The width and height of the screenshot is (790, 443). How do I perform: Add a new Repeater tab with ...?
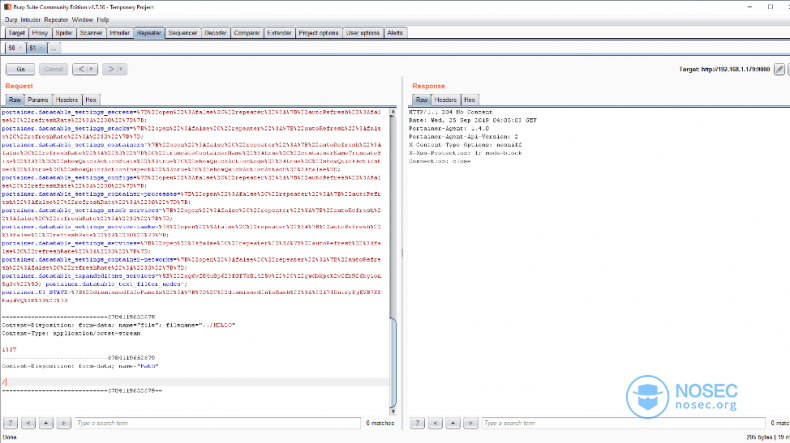click(x=53, y=48)
